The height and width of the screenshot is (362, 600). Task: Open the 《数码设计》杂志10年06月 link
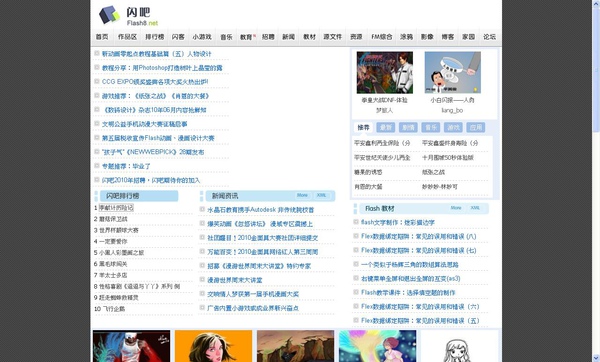click(x=154, y=110)
